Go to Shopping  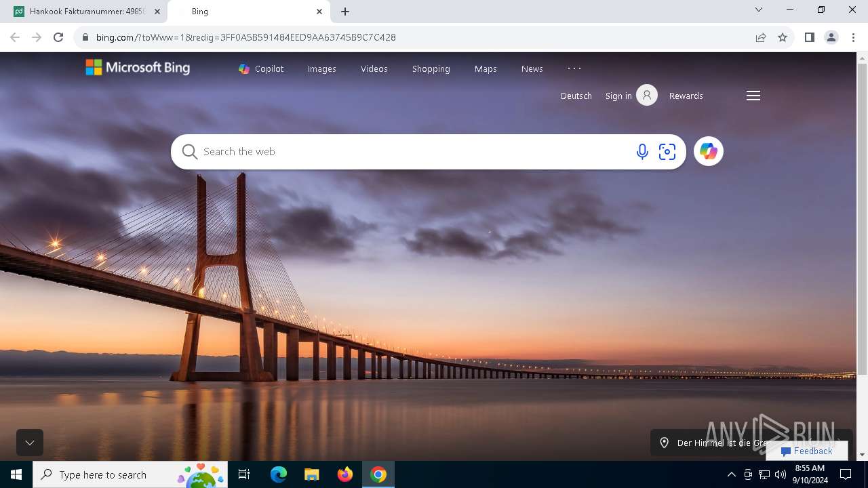(431, 68)
